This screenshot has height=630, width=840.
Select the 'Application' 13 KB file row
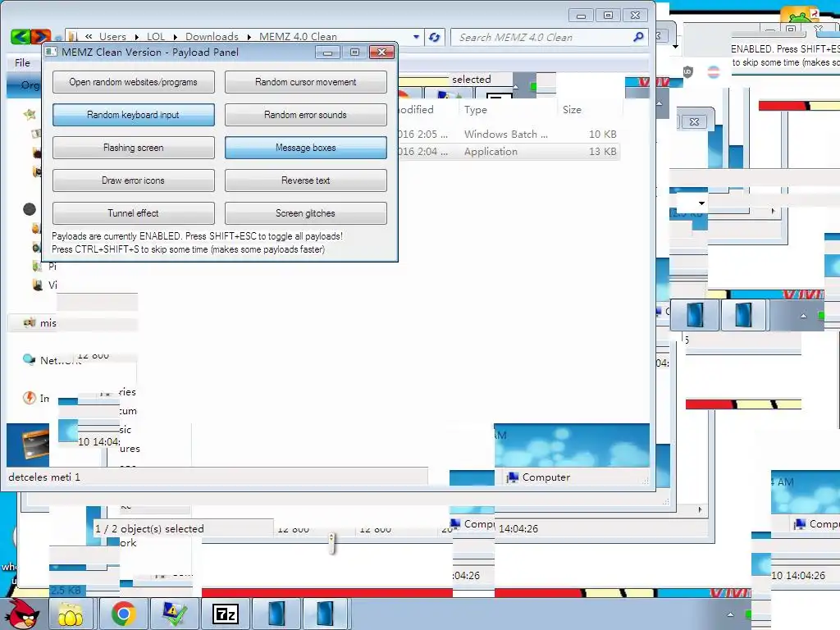(509, 152)
